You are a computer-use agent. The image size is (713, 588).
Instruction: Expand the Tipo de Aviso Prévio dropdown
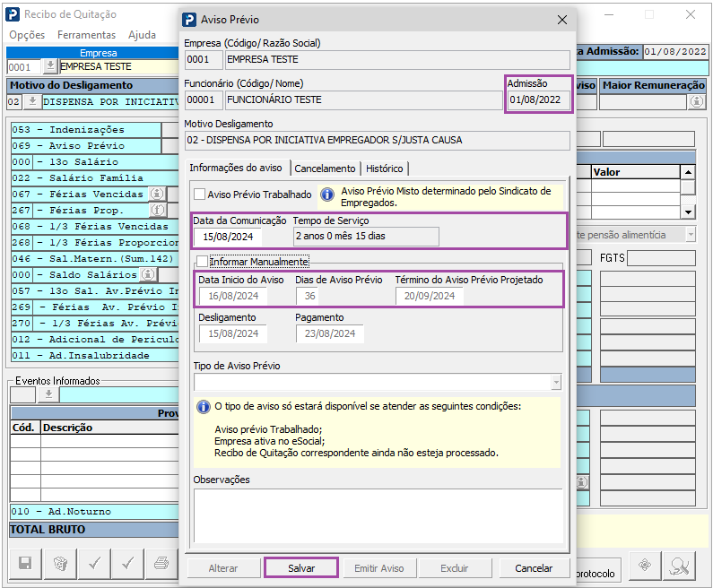point(556,382)
